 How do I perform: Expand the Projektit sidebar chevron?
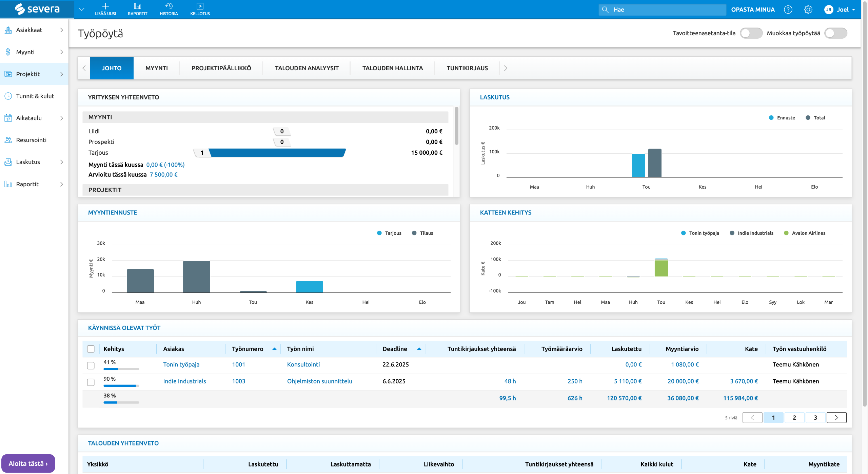[x=62, y=74]
